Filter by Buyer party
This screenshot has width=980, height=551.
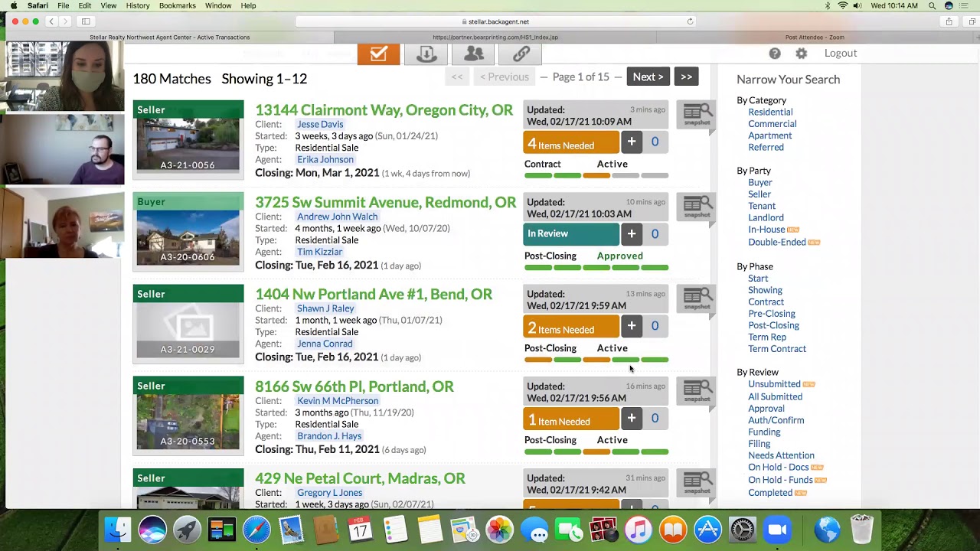click(x=759, y=182)
